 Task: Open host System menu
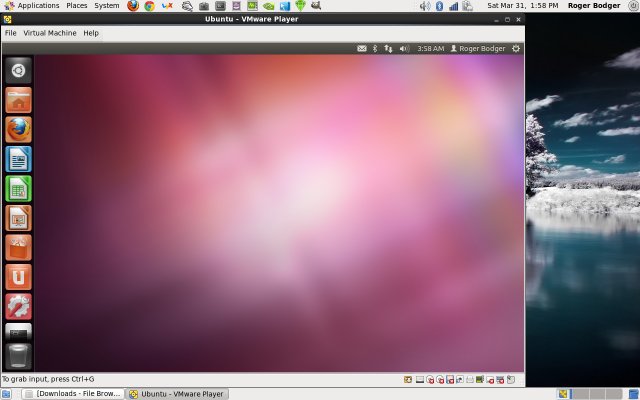click(x=107, y=6)
